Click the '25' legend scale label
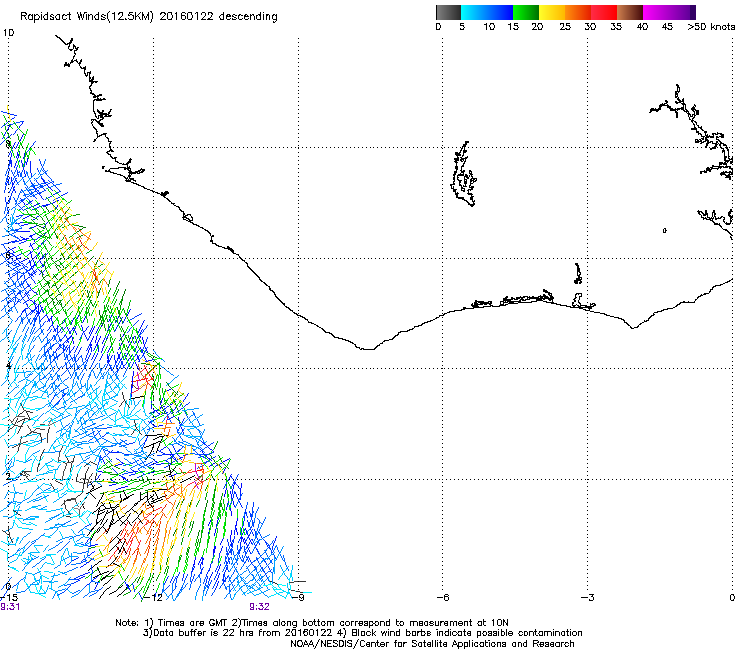The height and width of the screenshot is (650, 740). [x=565, y=27]
